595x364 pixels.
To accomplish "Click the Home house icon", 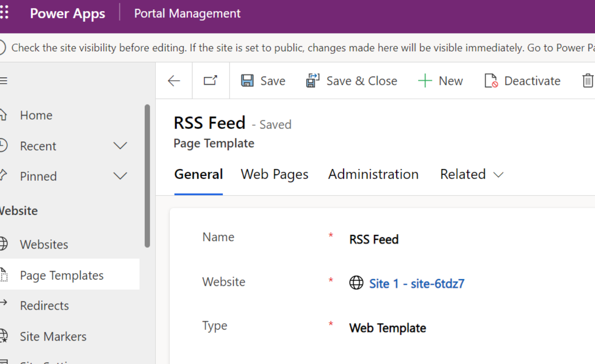I will coord(3,115).
